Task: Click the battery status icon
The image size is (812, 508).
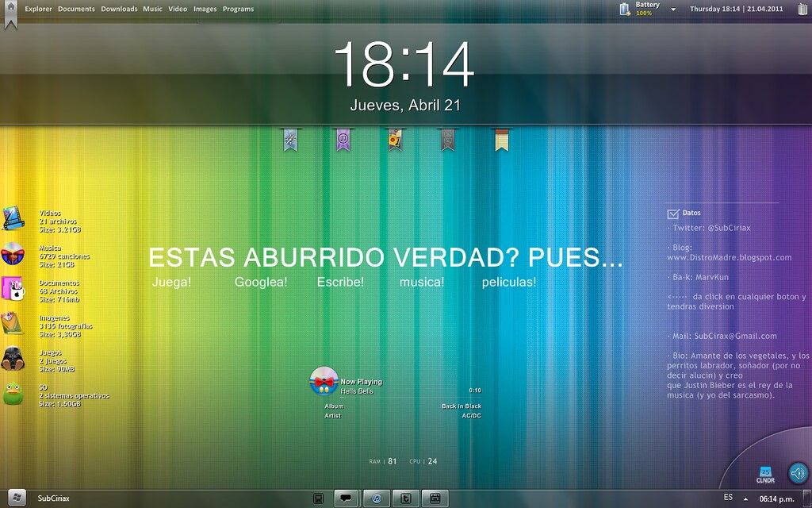Action: (625, 9)
